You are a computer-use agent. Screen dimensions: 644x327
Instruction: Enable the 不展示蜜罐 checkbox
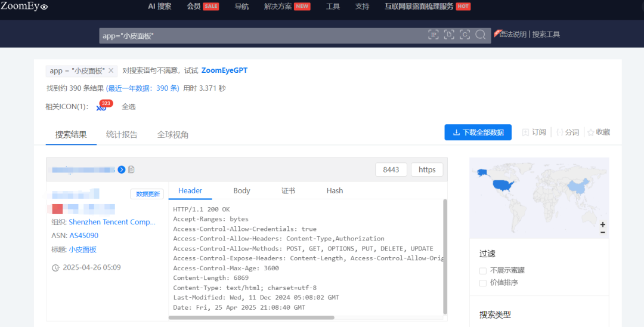483,271
